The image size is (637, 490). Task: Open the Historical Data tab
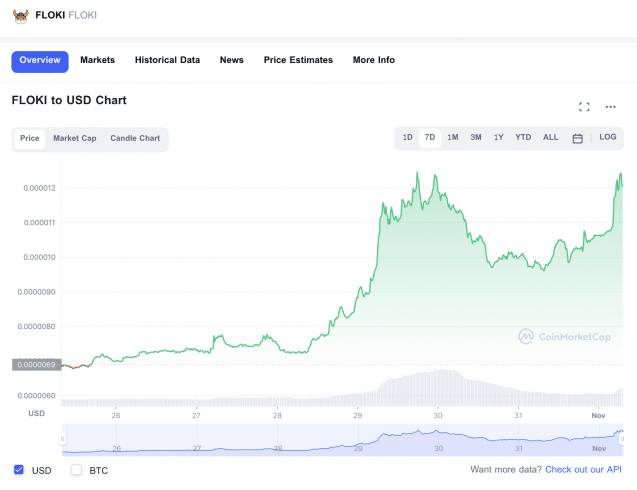pyautogui.click(x=167, y=60)
